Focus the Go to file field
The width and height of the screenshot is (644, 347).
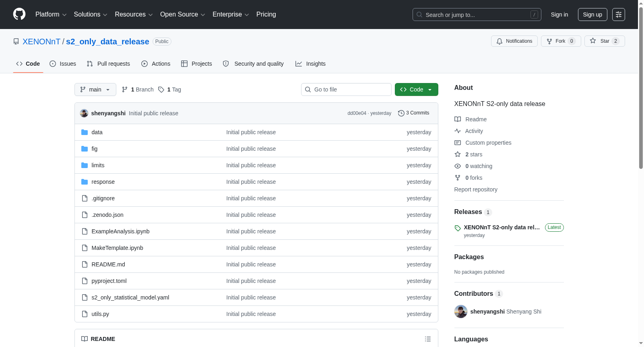point(346,89)
